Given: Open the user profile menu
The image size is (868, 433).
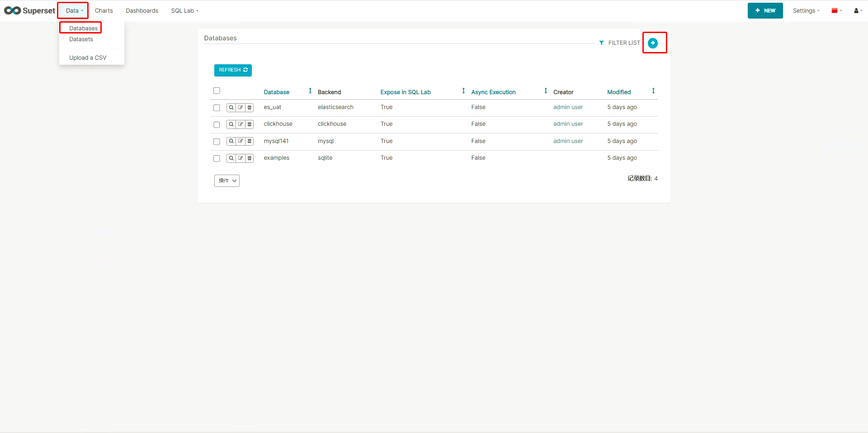Looking at the screenshot, I should click(858, 10).
